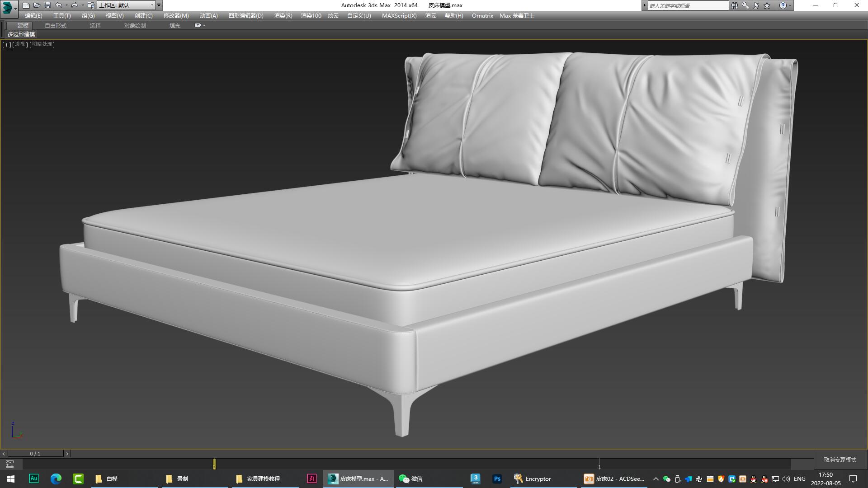Click the 取消专家模式 button
The height and width of the screenshot is (488, 868).
pyautogui.click(x=839, y=459)
